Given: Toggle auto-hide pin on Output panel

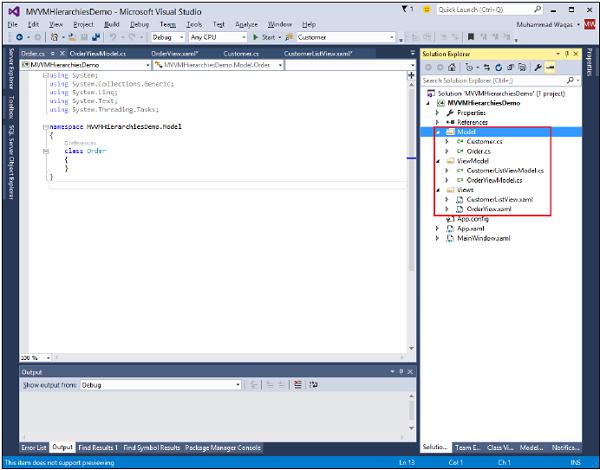Looking at the screenshot, I should click(x=401, y=372).
